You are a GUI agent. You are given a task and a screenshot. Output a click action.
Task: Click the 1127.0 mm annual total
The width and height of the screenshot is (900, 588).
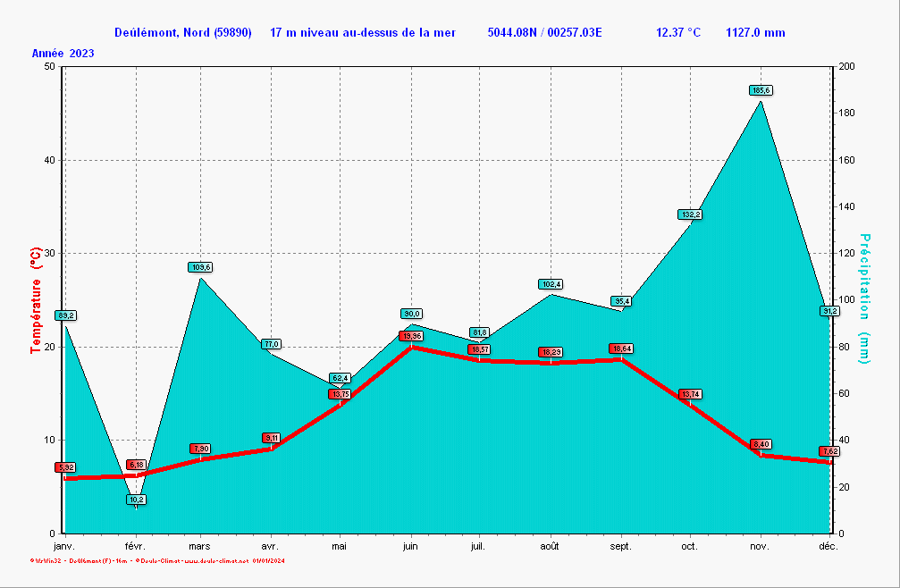[755, 33]
